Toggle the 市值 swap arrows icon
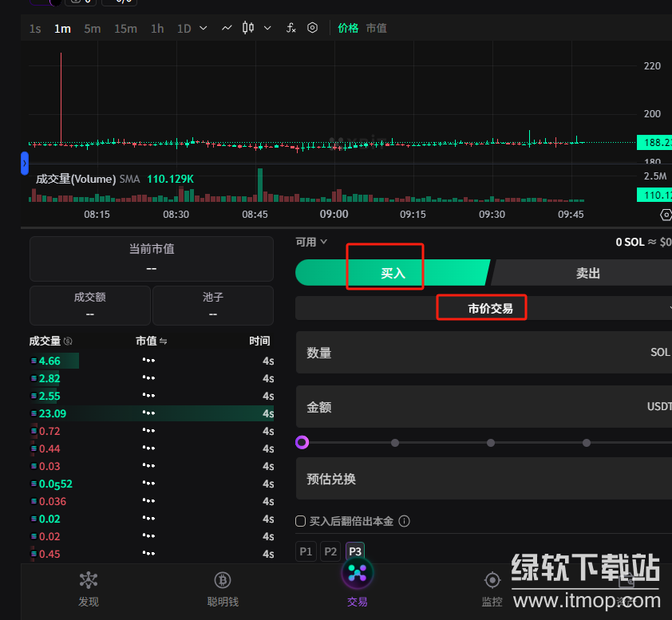Viewport: 672px width, 620px height. coord(163,342)
